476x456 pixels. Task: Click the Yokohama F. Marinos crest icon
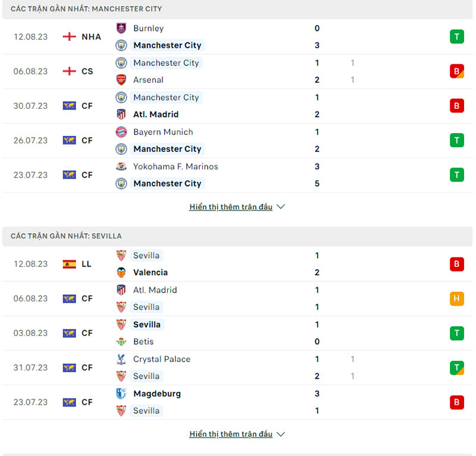(121, 166)
